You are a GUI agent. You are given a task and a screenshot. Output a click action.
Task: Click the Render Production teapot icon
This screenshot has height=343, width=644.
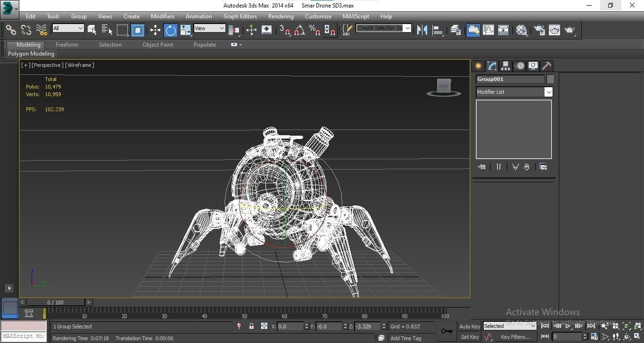(x=570, y=30)
